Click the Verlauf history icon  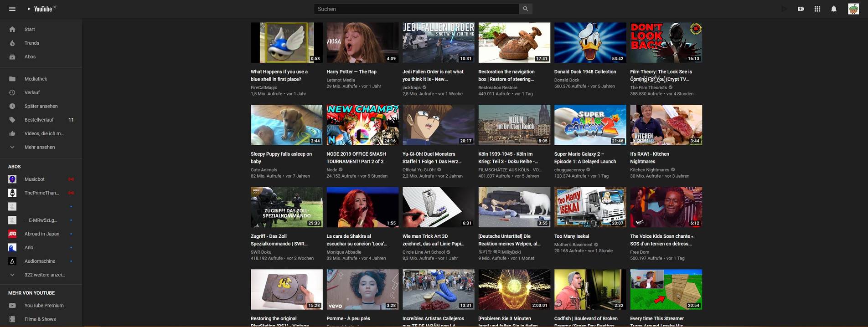12,92
